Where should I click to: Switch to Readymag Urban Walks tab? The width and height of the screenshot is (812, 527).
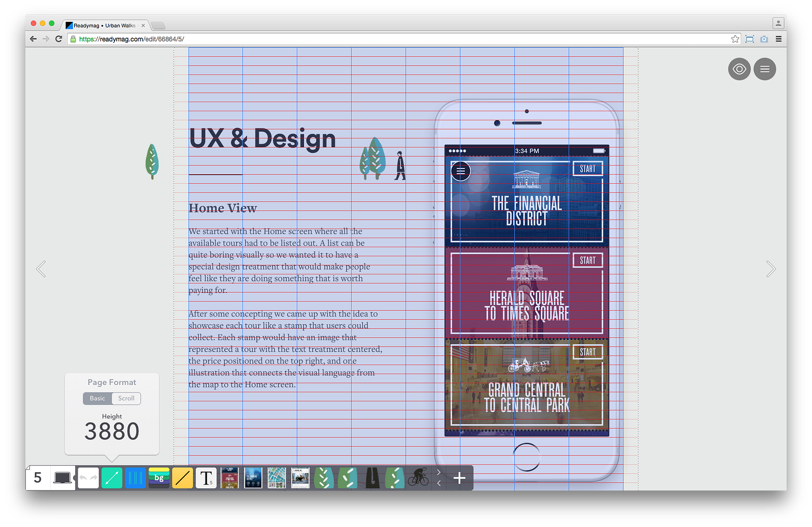(x=104, y=25)
